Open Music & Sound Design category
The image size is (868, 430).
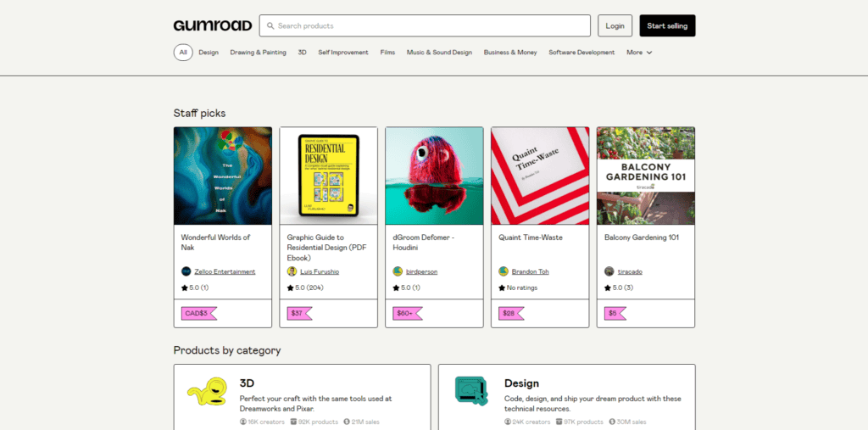click(440, 53)
